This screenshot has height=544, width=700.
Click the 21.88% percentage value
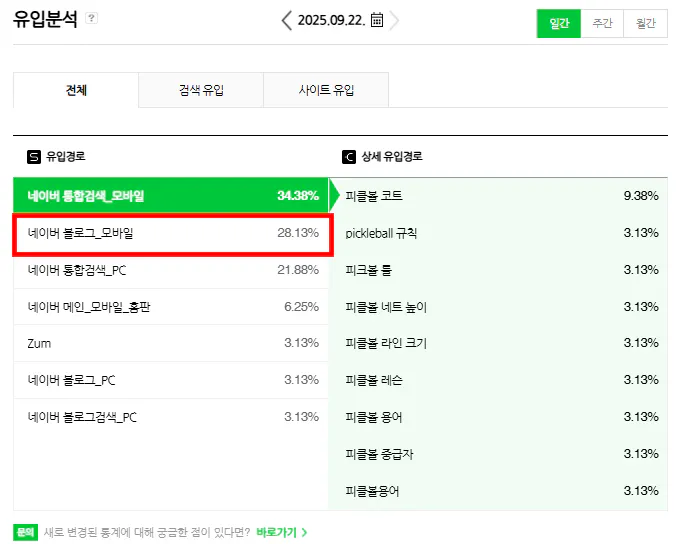pos(298,270)
